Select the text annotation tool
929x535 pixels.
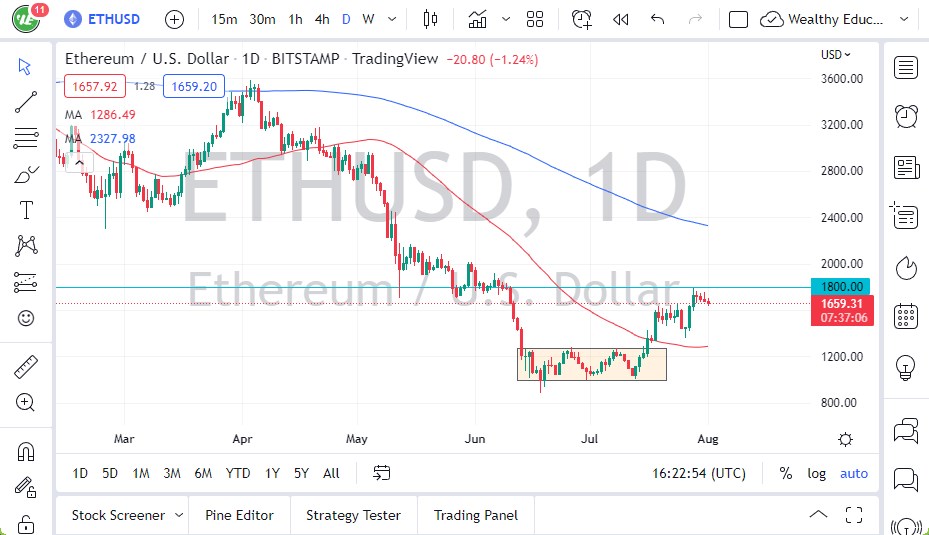[x=26, y=209]
